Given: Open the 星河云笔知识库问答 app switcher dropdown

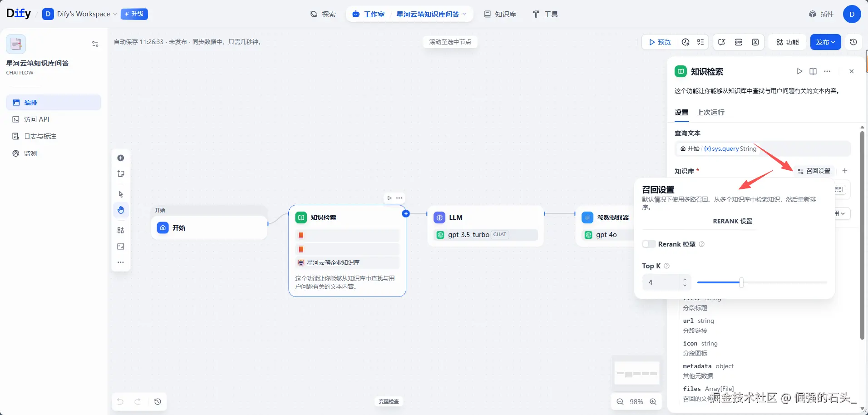Looking at the screenshot, I should click(431, 14).
